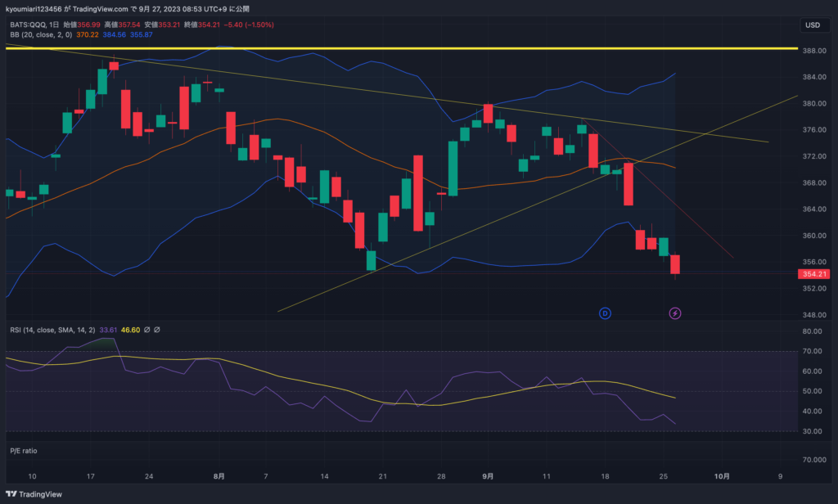Click the P/E ratio 70.000 axis label
Image resolution: width=838 pixels, height=504 pixels.
(x=814, y=460)
